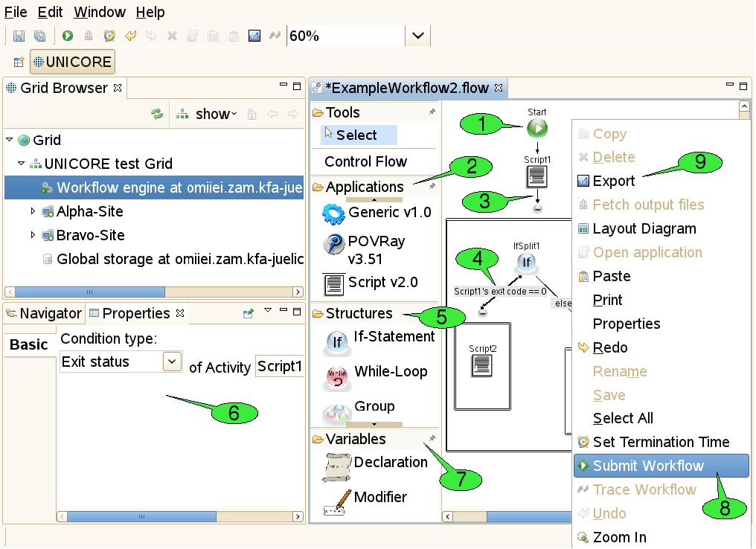Click the Save All toolbar icon

[40, 36]
